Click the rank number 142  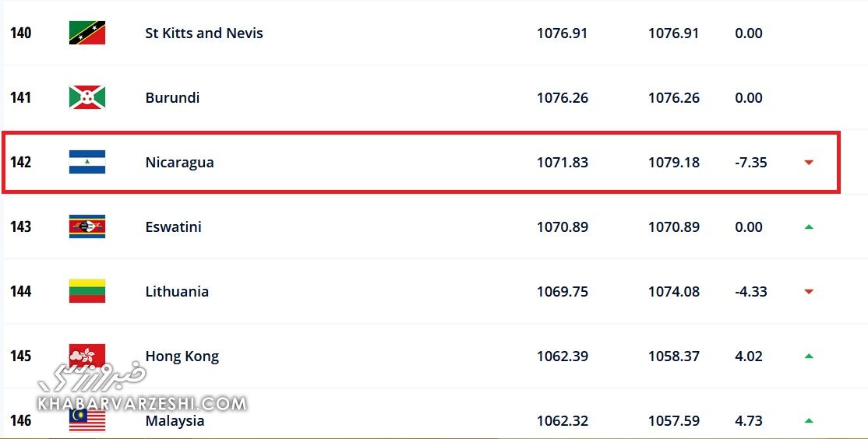point(20,163)
